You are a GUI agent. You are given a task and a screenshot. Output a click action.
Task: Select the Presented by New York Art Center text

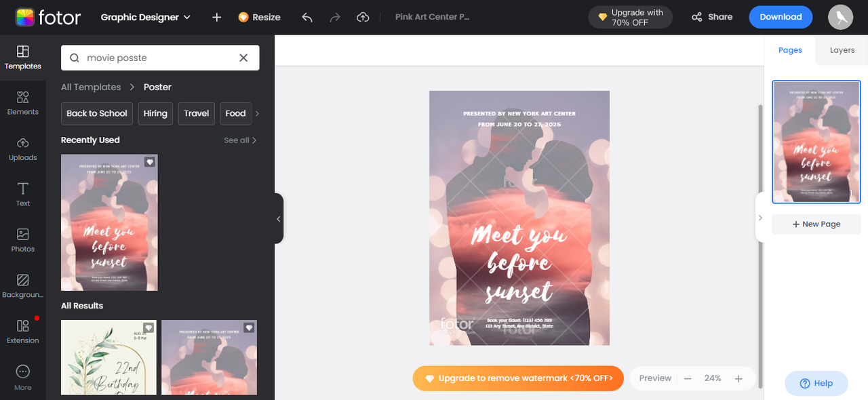pyautogui.click(x=519, y=114)
